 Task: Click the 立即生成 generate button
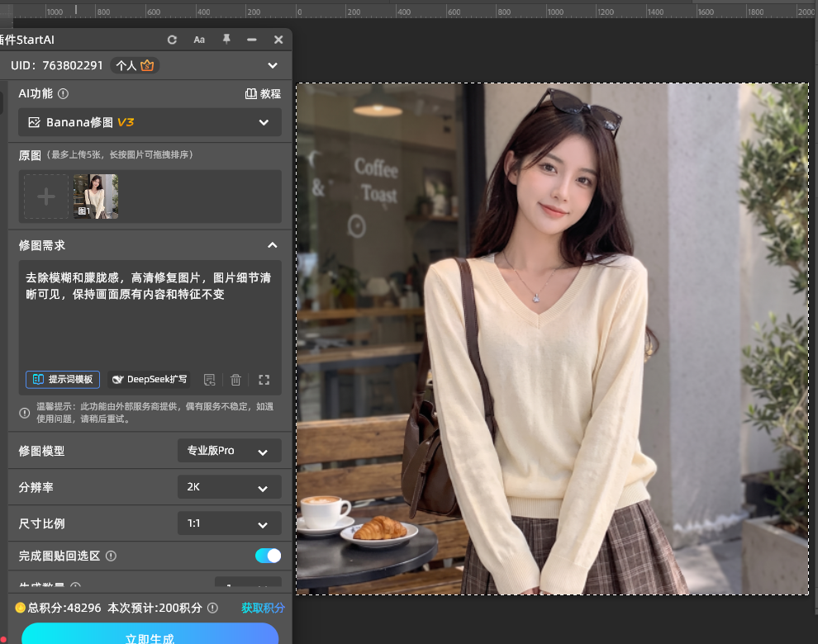[x=150, y=634]
